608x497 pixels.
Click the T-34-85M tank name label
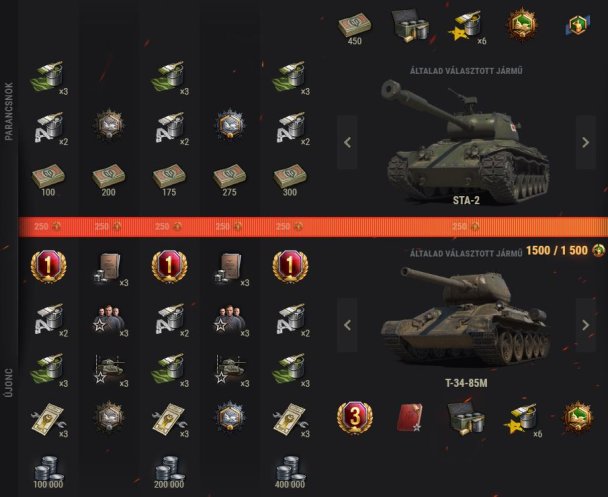[x=466, y=383]
